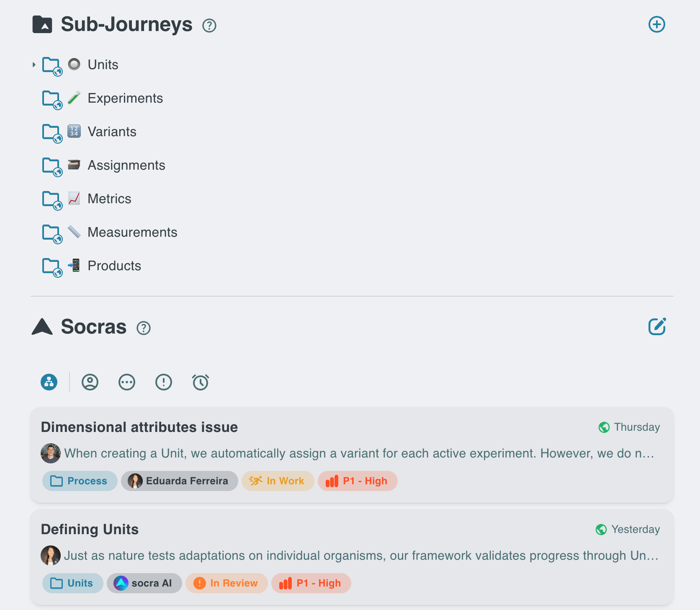Filter Socras by assignee person icon
The height and width of the screenshot is (610, 700).
tap(90, 382)
